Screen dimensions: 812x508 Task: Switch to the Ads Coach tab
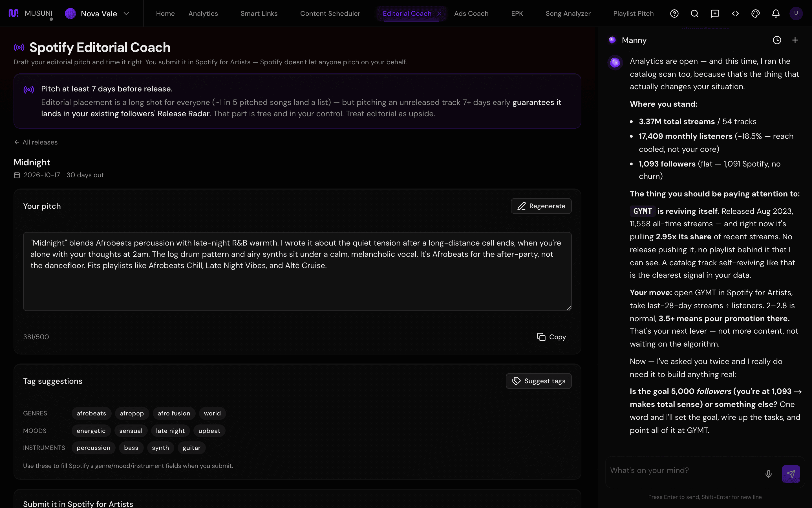pos(471,14)
